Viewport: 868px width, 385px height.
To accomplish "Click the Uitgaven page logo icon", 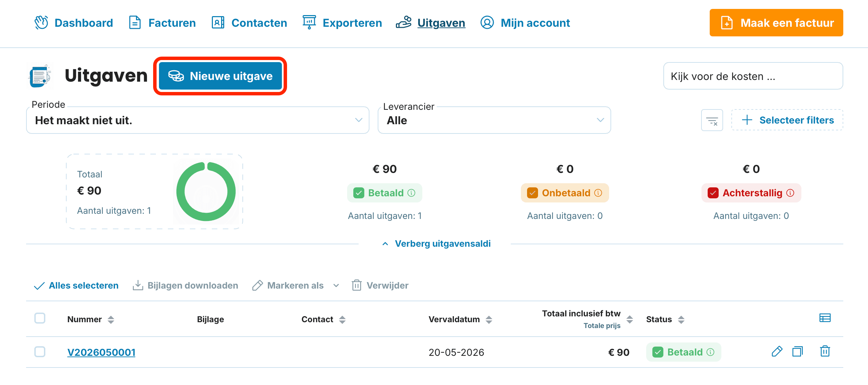I will coord(40,76).
